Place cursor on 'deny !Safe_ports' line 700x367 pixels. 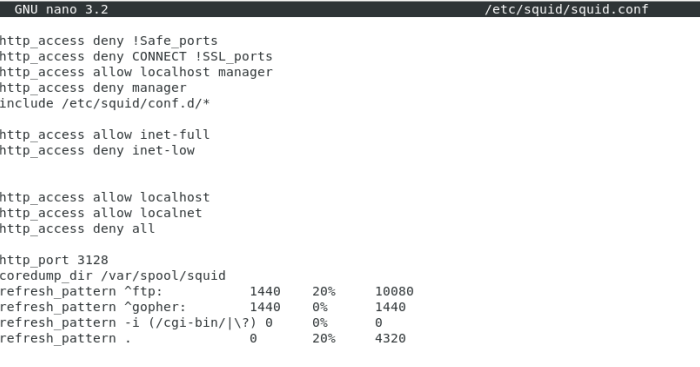click(108, 41)
